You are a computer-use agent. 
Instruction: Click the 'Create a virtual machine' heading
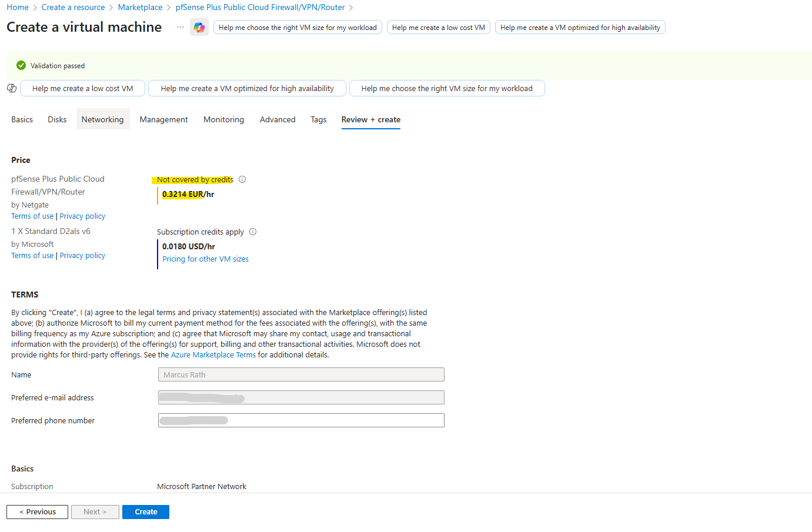(84, 27)
